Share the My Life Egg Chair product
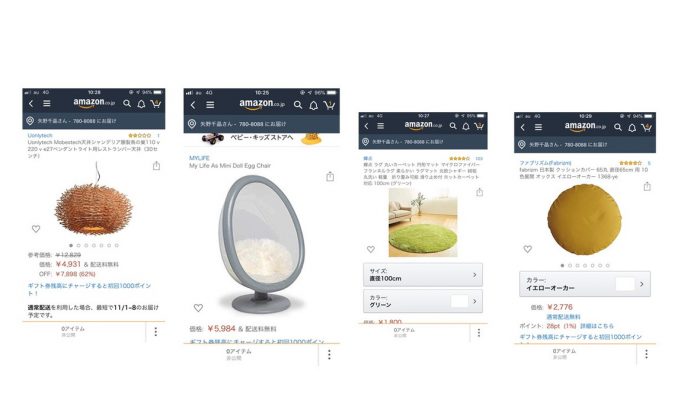Screen dimensions: 700x400 coord(330,176)
